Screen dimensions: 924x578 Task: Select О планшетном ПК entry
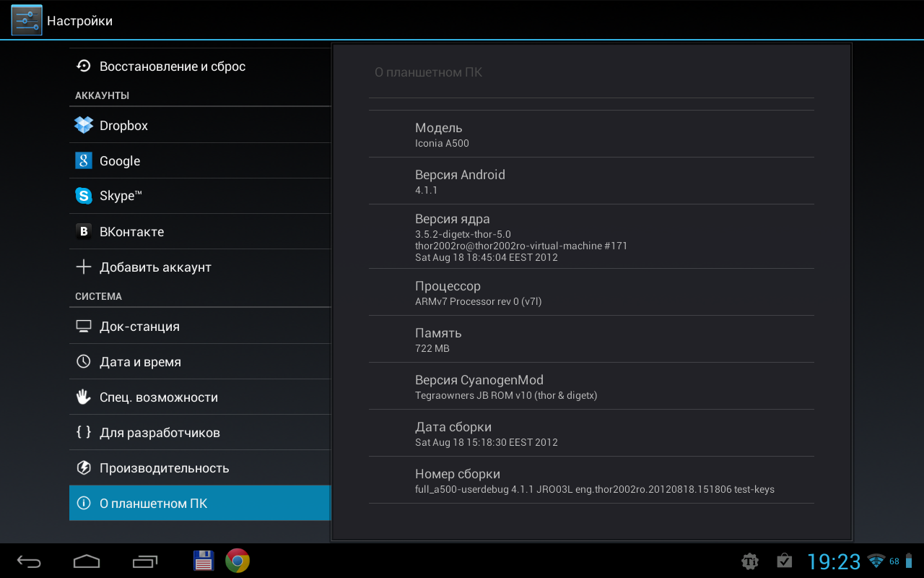point(200,503)
